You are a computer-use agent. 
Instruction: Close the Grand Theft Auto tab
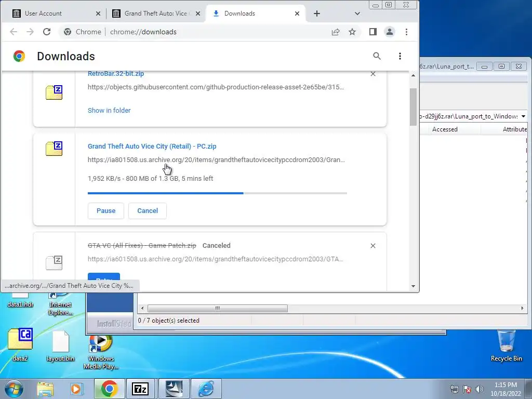pyautogui.click(x=198, y=14)
